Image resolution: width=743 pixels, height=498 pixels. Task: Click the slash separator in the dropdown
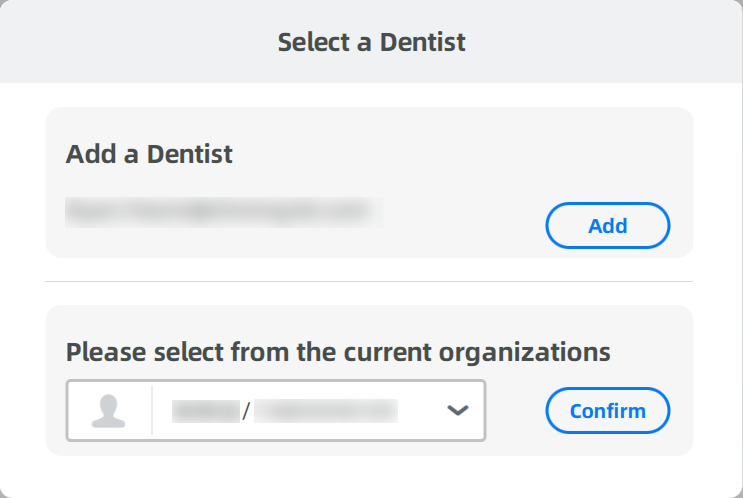tap(246, 411)
